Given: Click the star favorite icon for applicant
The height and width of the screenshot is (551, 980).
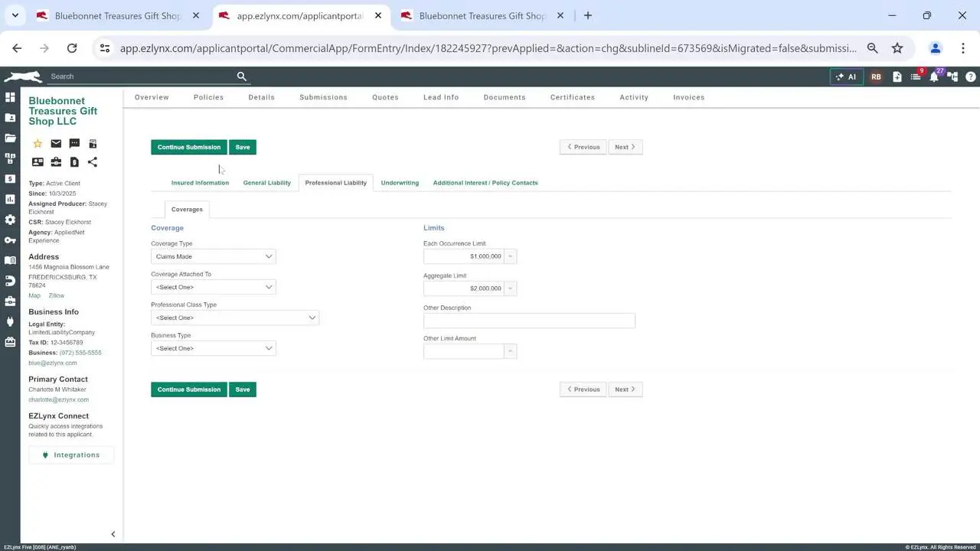Looking at the screenshot, I should (x=38, y=143).
